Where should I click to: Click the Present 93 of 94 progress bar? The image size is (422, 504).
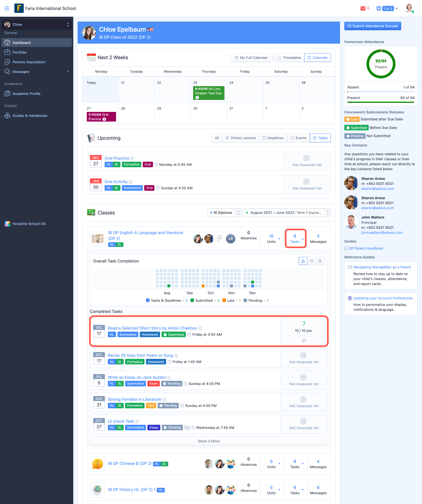point(381,102)
